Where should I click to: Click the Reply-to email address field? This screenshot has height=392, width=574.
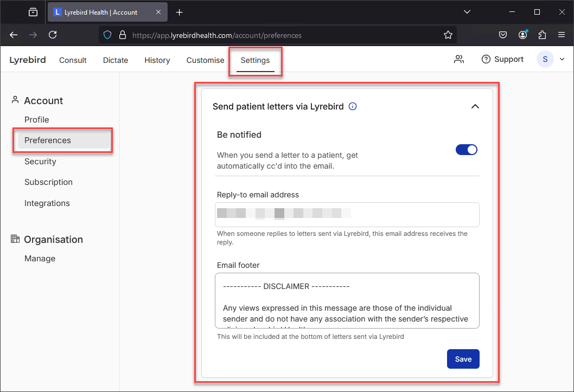(347, 215)
